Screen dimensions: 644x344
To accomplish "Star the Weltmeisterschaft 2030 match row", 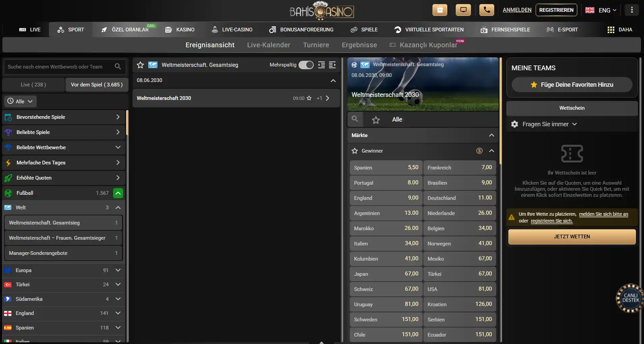I will (x=309, y=98).
